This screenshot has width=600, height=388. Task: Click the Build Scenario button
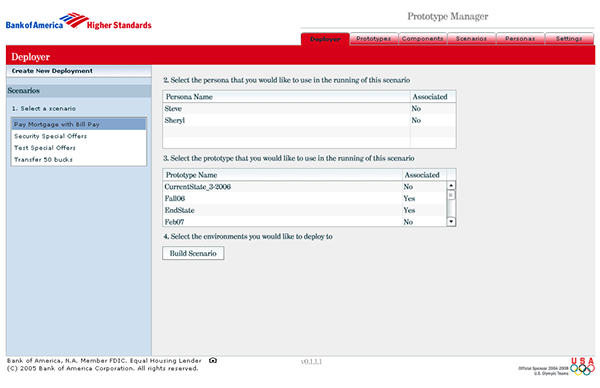pos(193,253)
